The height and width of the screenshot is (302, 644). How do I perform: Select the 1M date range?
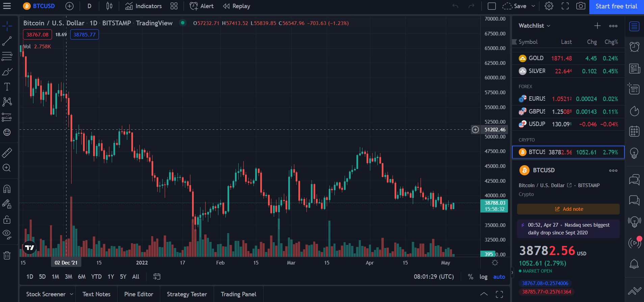pos(55,277)
